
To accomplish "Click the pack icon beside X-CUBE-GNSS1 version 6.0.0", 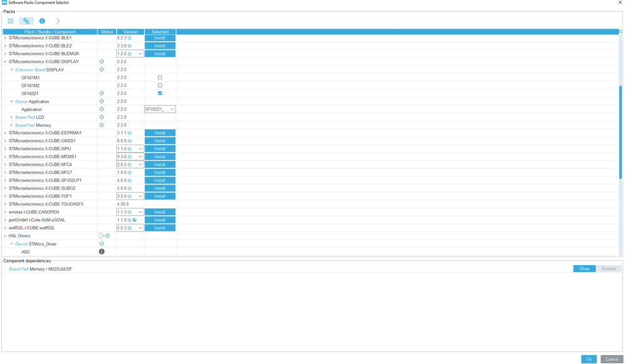I will point(130,141).
